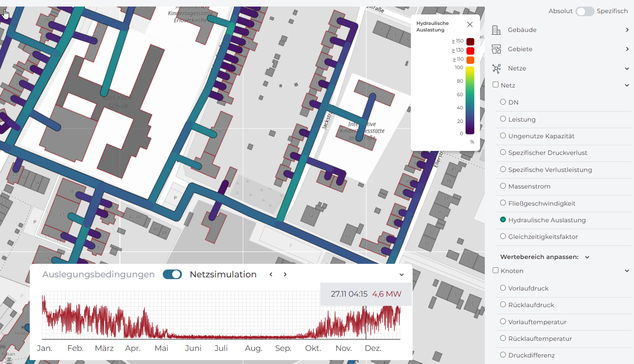Close the Hydraulische Auslastung legend
Screen dimensions: 634x364
(x=470, y=24)
